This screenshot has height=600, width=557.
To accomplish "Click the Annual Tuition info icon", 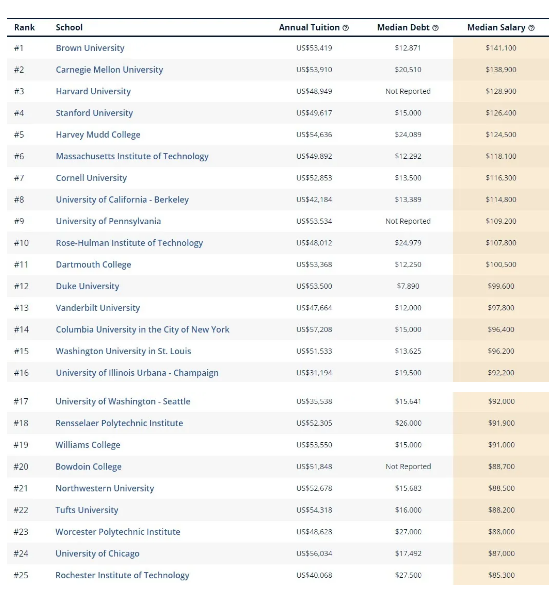I will tap(346, 28).
